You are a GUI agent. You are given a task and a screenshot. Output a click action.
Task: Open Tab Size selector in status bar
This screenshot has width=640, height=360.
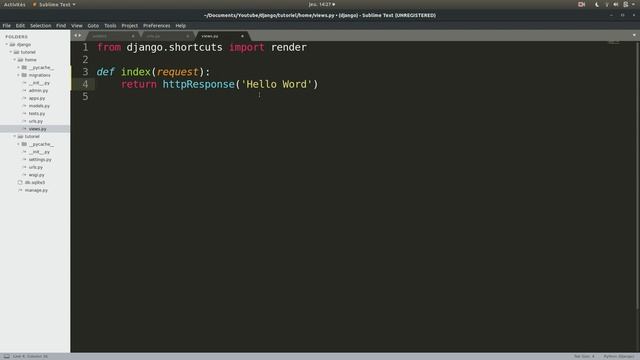584,356
